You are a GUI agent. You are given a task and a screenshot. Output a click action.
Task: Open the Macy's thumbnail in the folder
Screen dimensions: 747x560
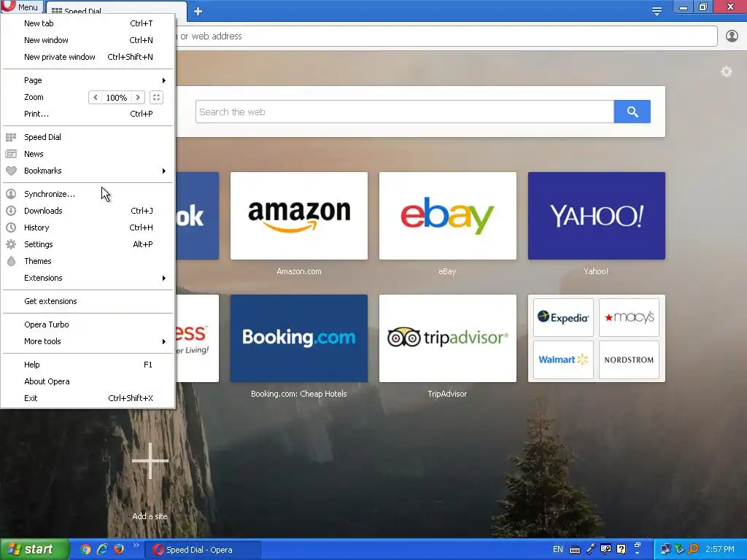tap(629, 317)
